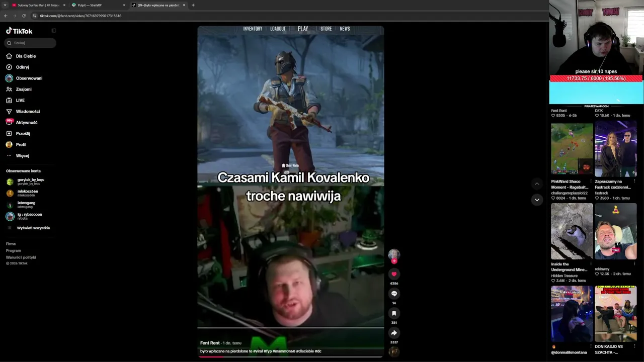
Task: Follow creator with the red plus badge
Action: point(394,261)
